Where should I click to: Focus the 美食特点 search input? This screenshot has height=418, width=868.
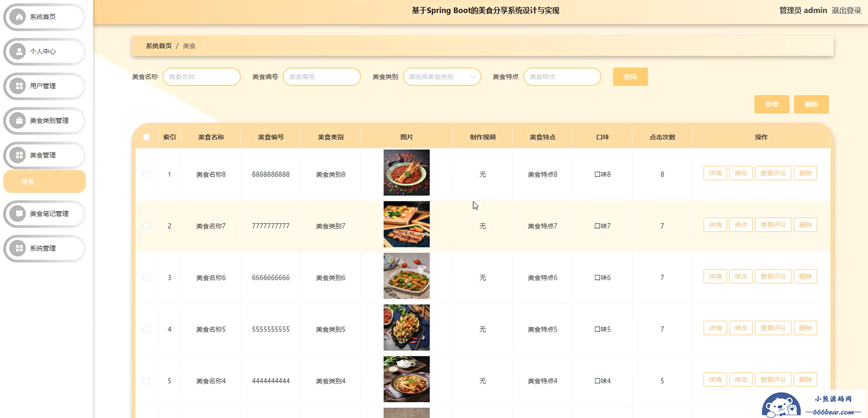click(x=562, y=77)
